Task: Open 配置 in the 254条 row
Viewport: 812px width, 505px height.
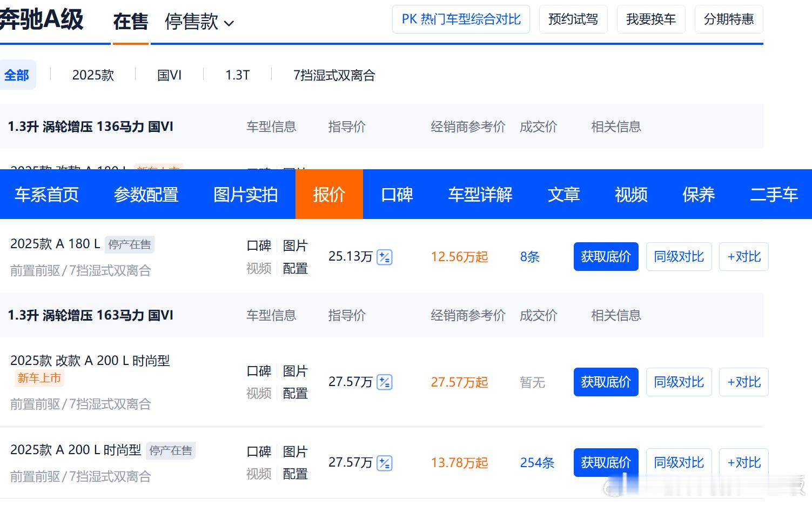Action: point(296,474)
